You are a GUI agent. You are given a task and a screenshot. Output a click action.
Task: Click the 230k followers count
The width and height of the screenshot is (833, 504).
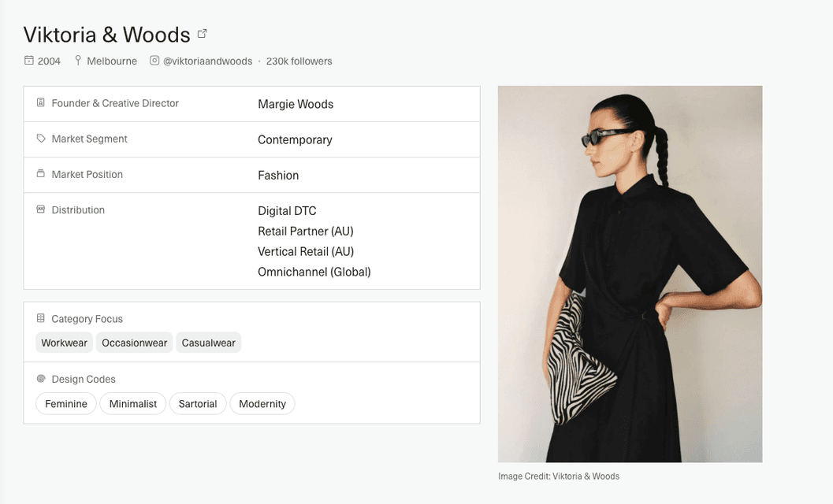tap(299, 61)
